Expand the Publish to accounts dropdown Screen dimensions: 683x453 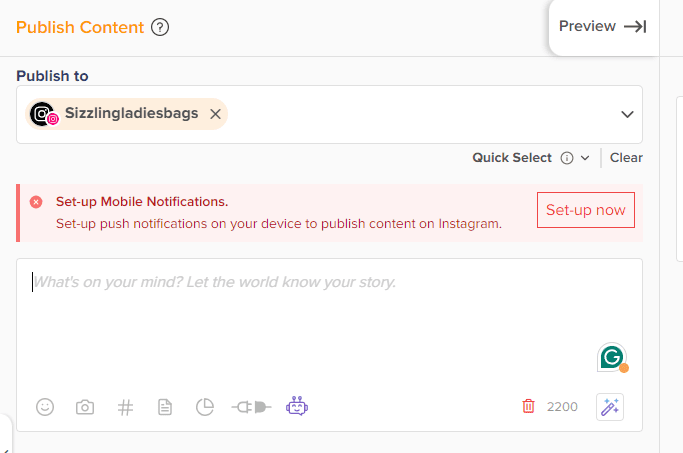[627, 114]
